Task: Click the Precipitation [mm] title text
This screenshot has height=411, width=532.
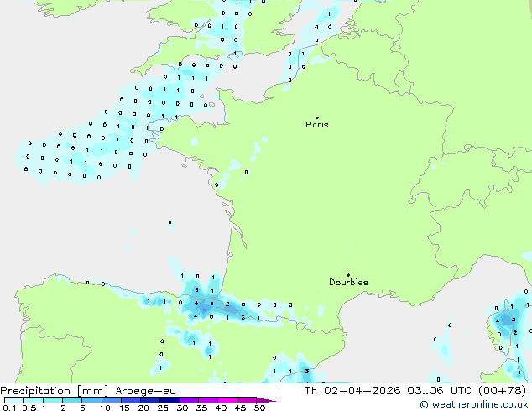Action: coord(54,391)
